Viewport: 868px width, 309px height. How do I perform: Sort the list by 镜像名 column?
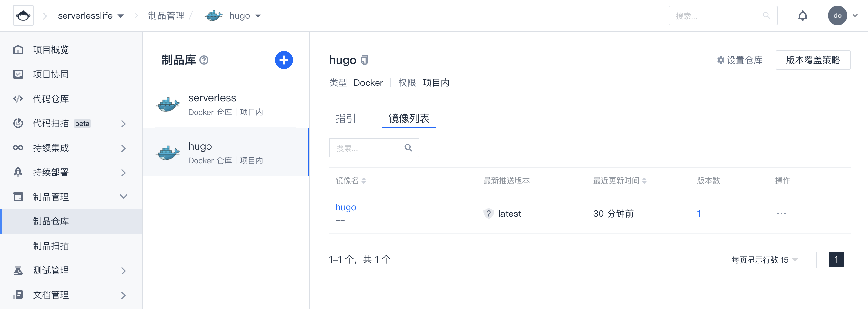click(364, 181)
